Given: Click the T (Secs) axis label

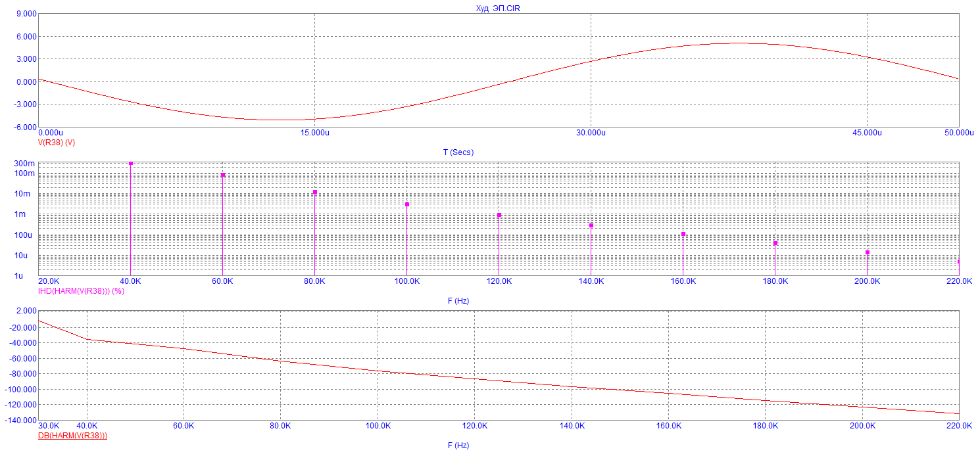Looking at the screenshot, I should (458, 152).
